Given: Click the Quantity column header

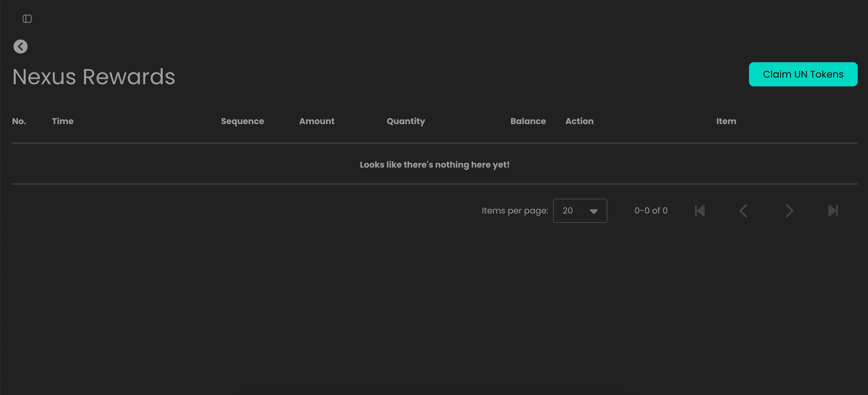Looking at the screenshot, I should pyautogui.click(x=405, y=121).
